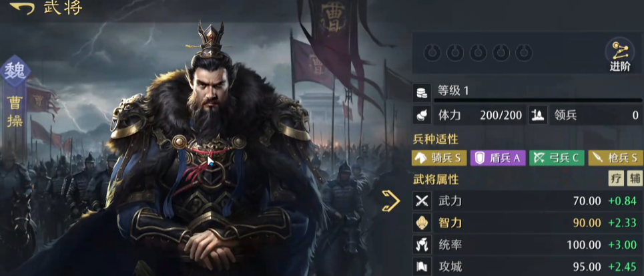644x276 pixels.
Task: Select the first empty star slot
Action: tap(432, 53)
